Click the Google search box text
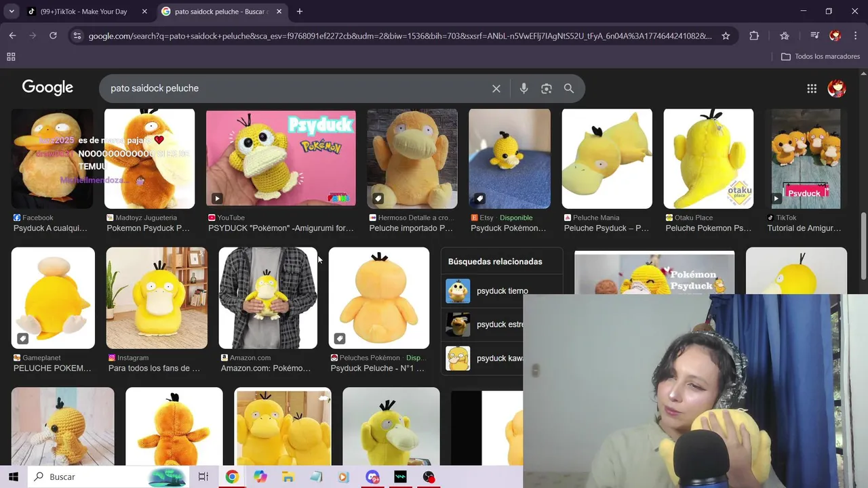The image size is (868, 488). 155,88
